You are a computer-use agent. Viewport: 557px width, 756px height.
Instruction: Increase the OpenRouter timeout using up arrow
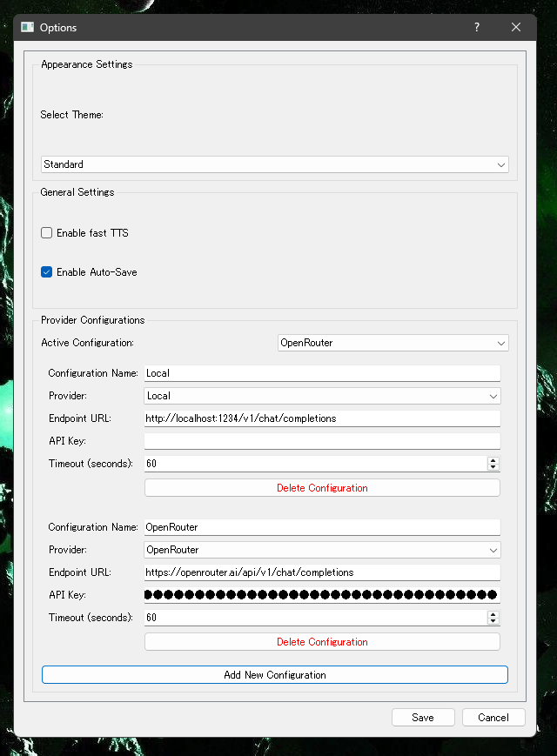[493, 614]
